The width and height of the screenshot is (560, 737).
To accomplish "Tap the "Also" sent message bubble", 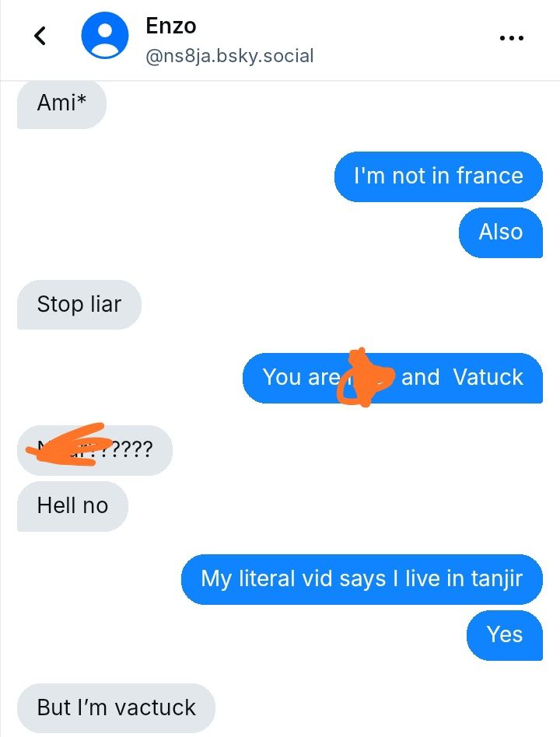I will 501,232.
